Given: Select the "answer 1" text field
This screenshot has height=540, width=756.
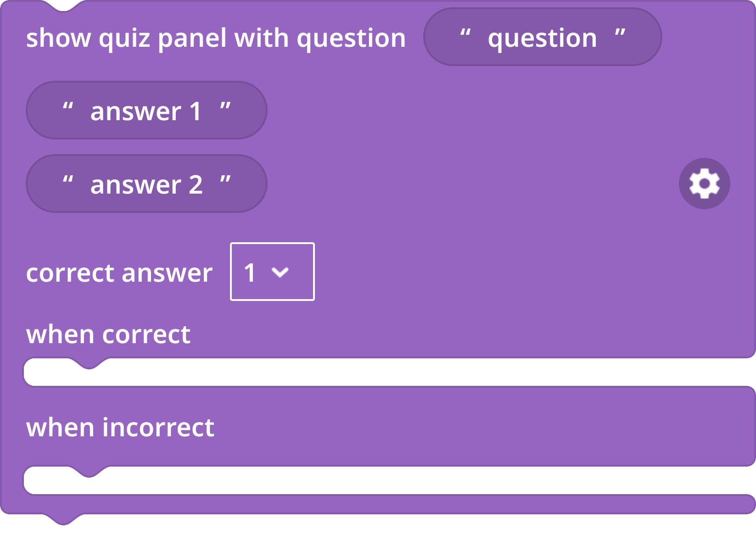Looking at the screenshot, I should click(146, 111).
